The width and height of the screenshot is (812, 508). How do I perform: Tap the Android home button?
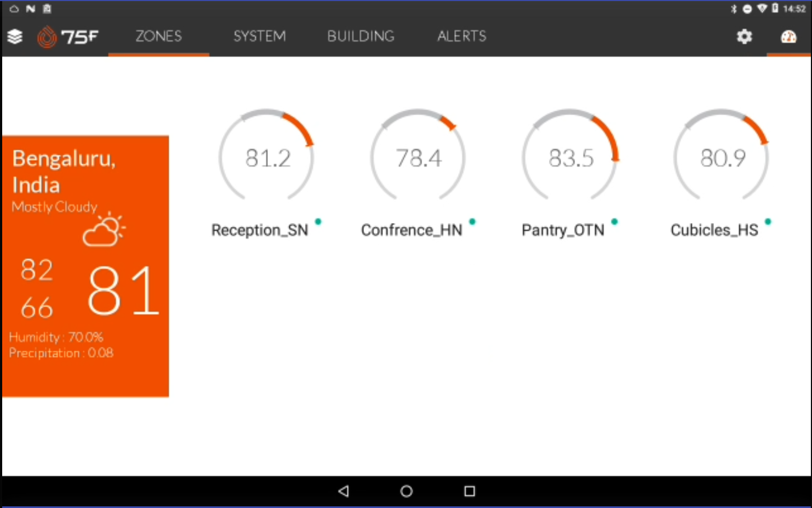406,491
